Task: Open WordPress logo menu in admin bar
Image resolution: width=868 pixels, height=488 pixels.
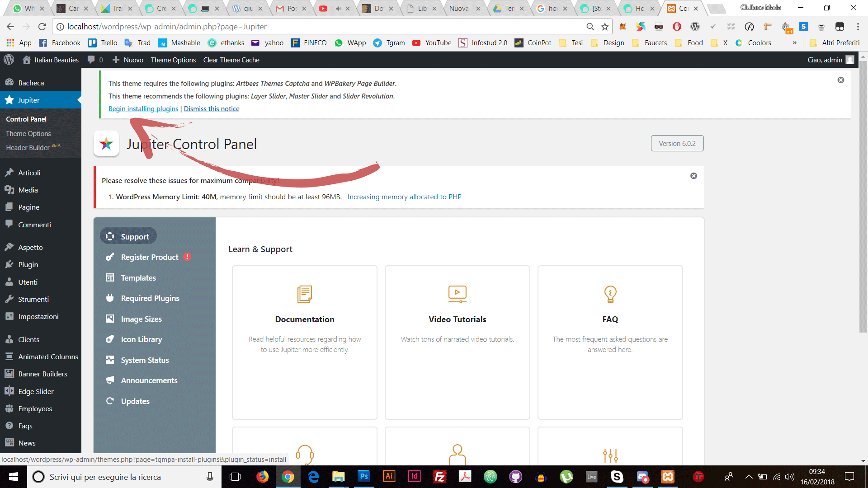Action: 9,60
